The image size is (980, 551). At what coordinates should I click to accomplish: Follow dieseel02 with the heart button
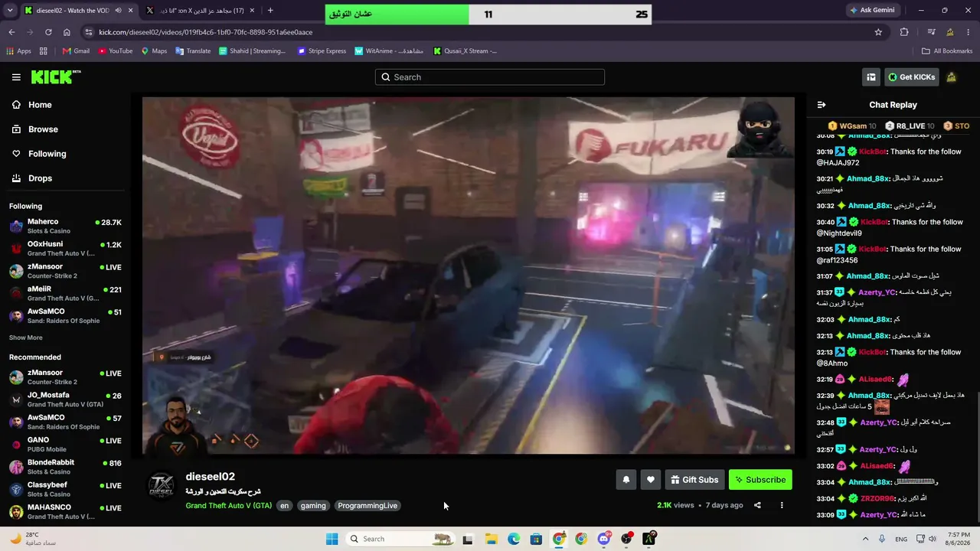[650, 480]
